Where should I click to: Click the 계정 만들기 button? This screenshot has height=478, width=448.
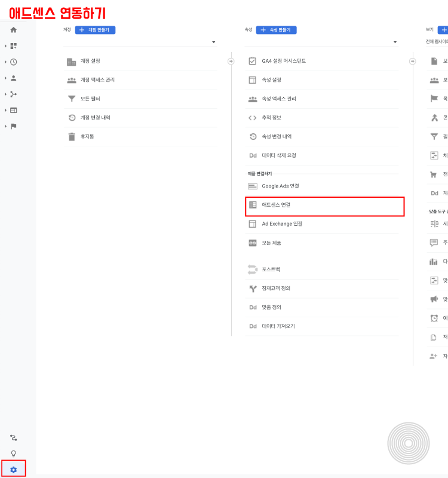click(x=95, y=30)
